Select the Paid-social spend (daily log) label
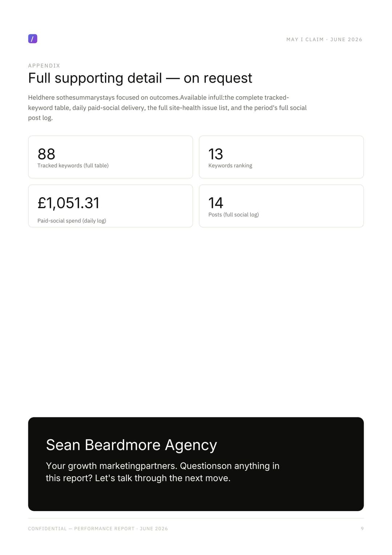The width and height of the screenshot is (392, 555). click(x=72, y=221)
